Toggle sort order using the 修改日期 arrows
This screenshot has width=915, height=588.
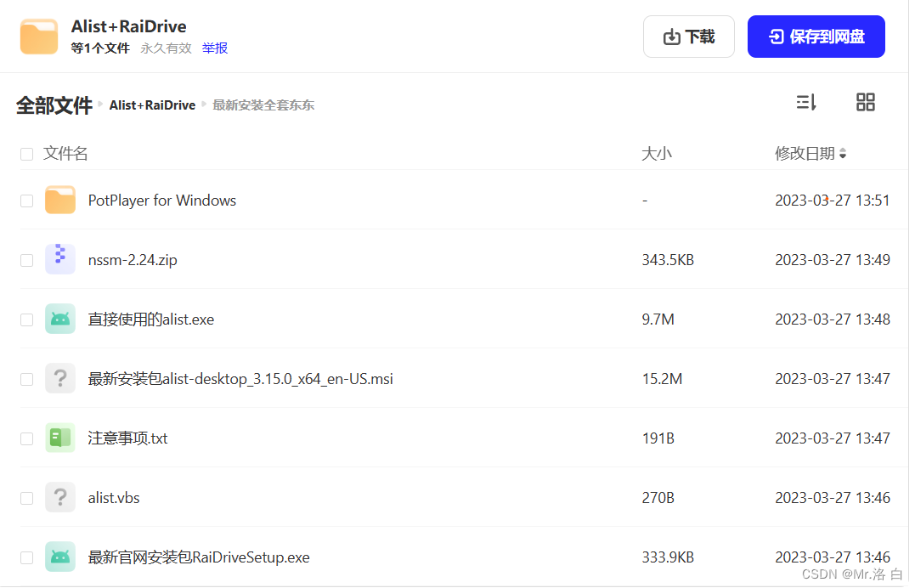point(843,154)
